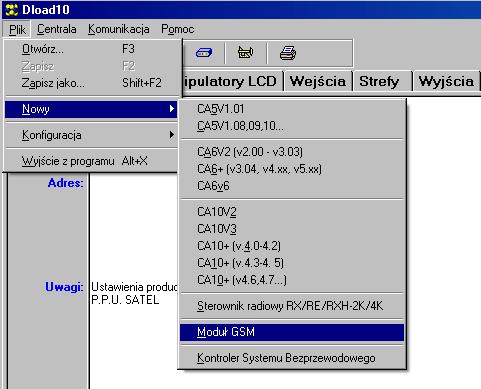Click the highlighted Moduł GSM entry
This screenshot has height=389, width=481.
point(292,332)
